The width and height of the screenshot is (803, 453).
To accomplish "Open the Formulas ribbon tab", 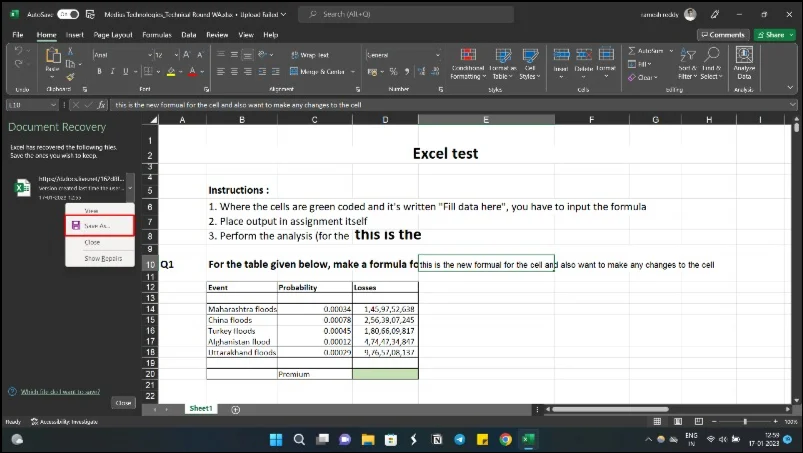I will pyautogui.click(x=156, y=34).
